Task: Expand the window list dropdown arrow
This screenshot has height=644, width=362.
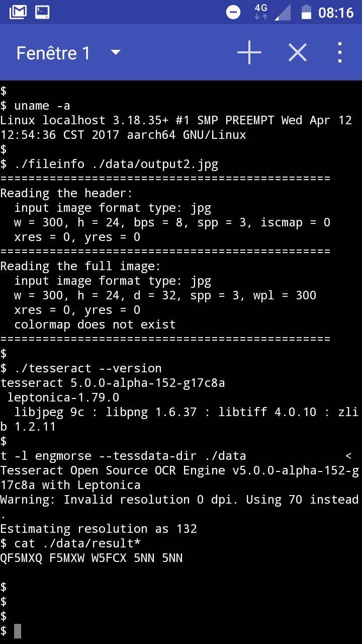Action: (116, 52)
